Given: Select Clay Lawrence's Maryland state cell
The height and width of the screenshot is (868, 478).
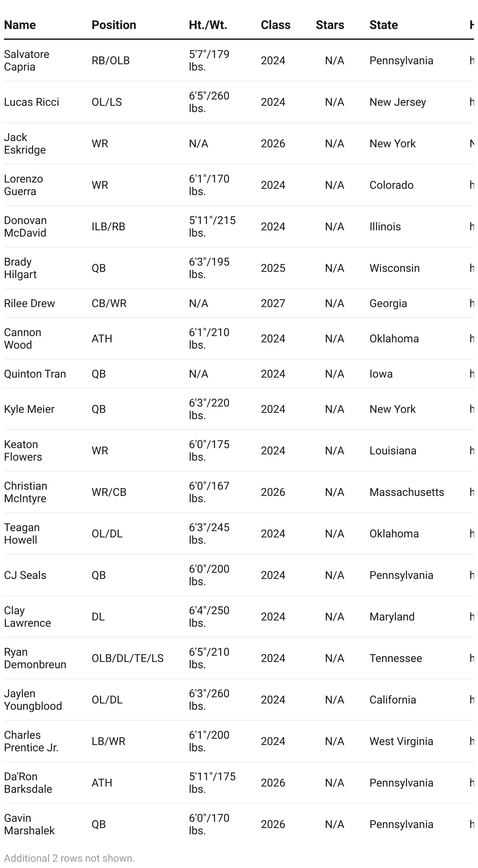Looking at the screenshot, I should click(392, 617).
